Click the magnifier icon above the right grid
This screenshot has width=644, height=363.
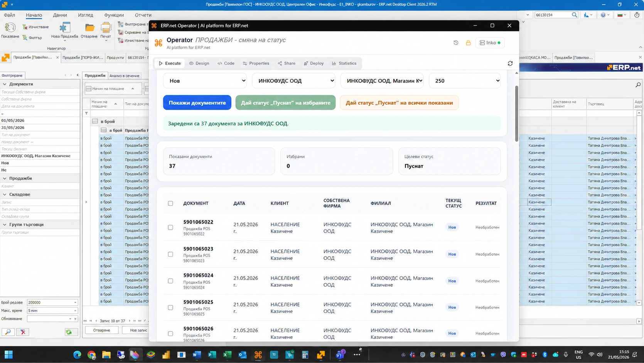(638, 85)
